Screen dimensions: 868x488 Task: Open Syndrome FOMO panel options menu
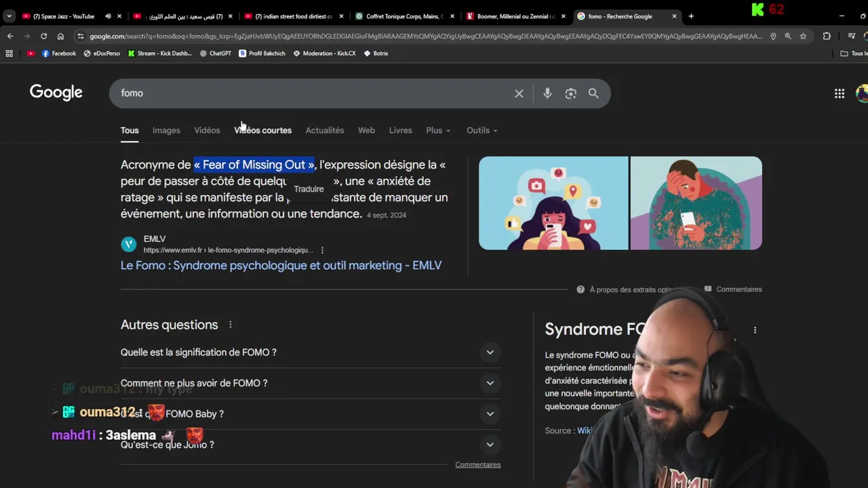click(755, 330)
